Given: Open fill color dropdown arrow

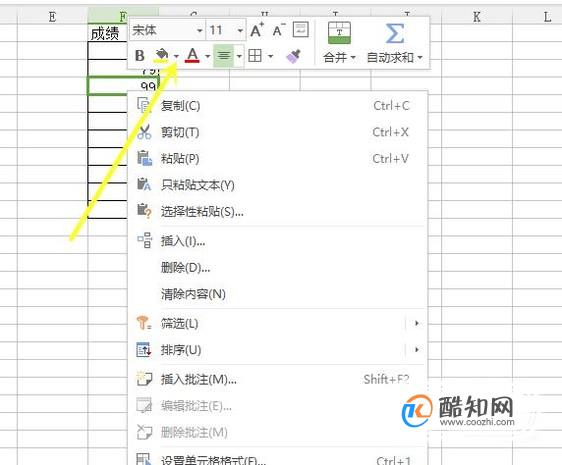Looking at the screenshot, I should [x=176, y=56].
